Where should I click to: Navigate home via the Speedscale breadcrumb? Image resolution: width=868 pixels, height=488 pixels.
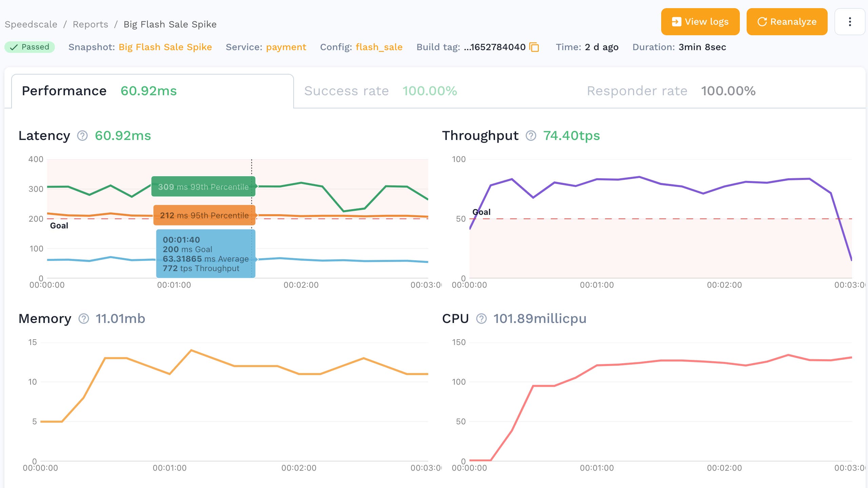tap(31, 24)
